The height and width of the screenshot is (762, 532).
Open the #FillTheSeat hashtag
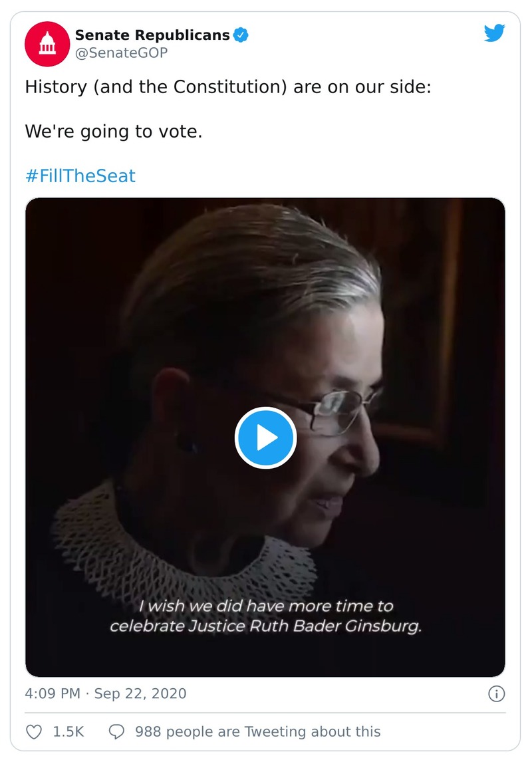[80, 176]
